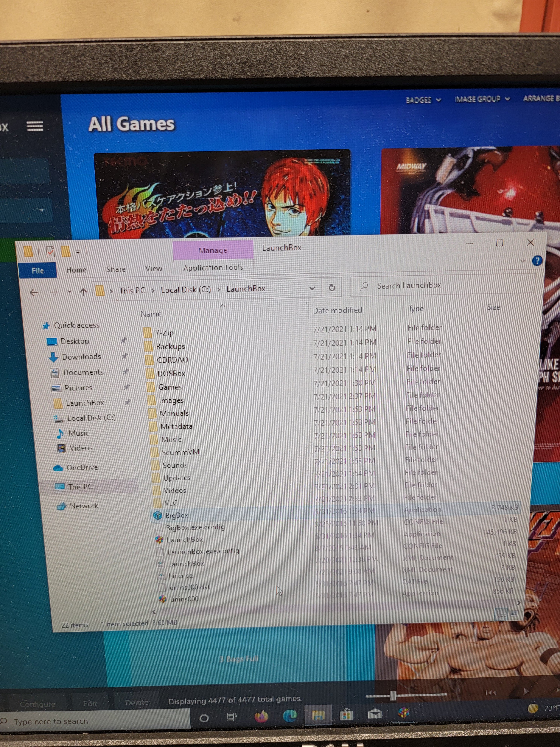Select the 7-Zip folder icon

[x=148, y=333]
